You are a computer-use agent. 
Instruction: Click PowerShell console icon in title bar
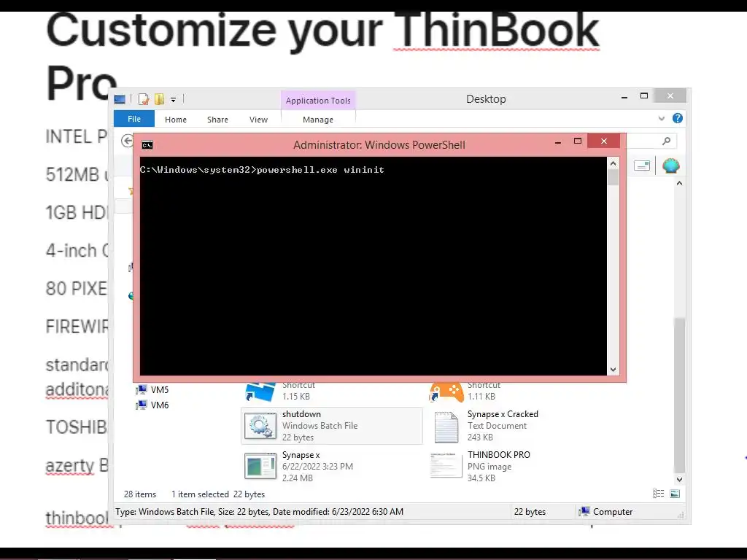(x=147, y=145)
